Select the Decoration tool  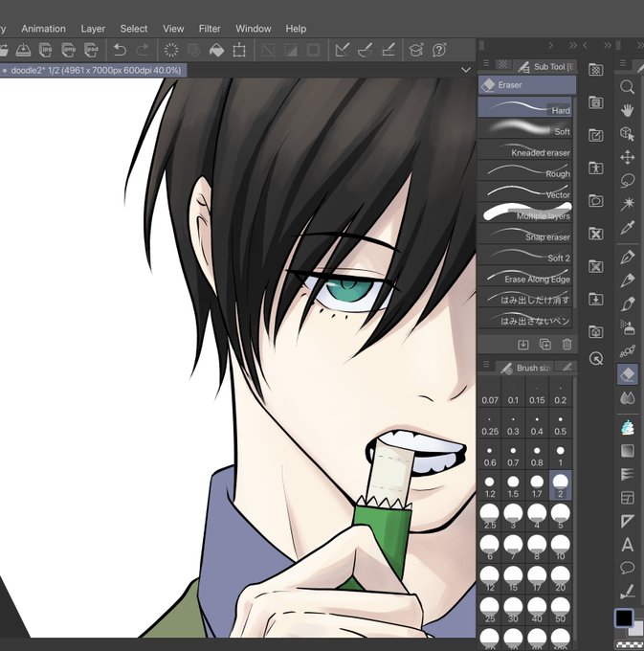(x=628, y=351)
